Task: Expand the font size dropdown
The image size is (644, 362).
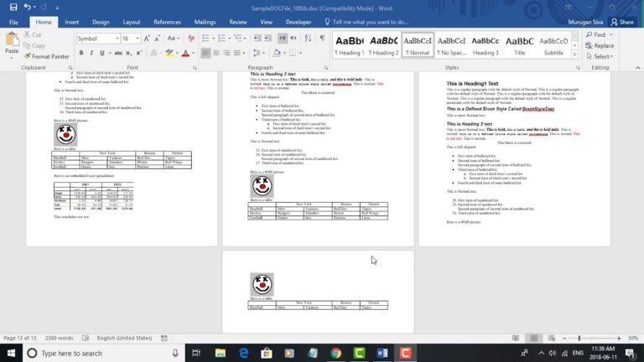Action: [138, 39]
